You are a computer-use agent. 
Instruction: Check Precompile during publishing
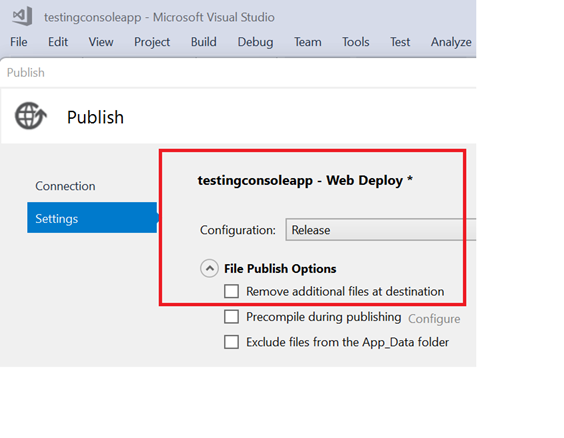[x=231, y=317]
